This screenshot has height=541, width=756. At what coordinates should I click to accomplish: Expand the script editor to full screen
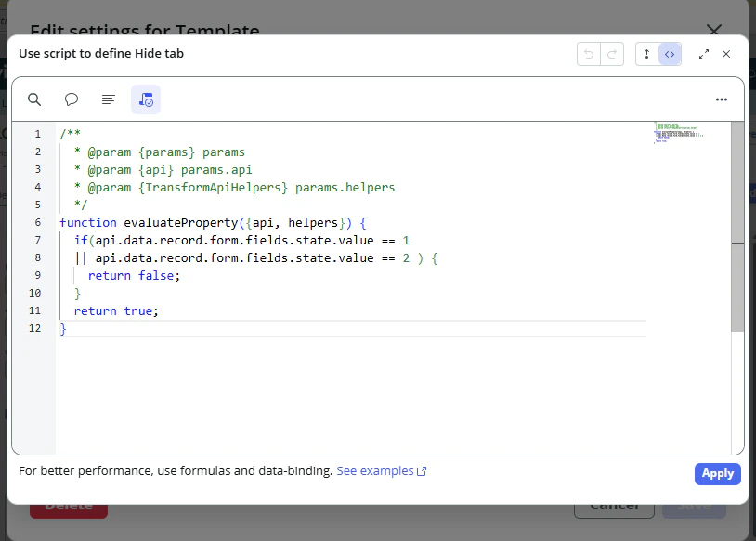pos(704,54)
